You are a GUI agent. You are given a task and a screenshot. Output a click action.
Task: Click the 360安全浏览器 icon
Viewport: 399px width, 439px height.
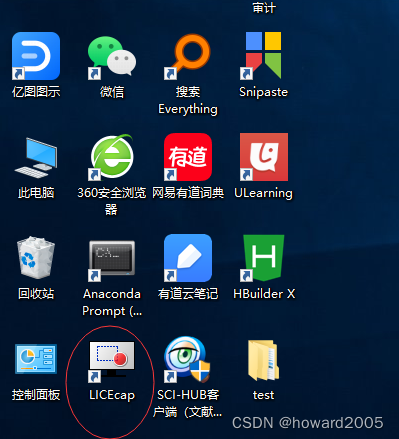tap(112, 157)
